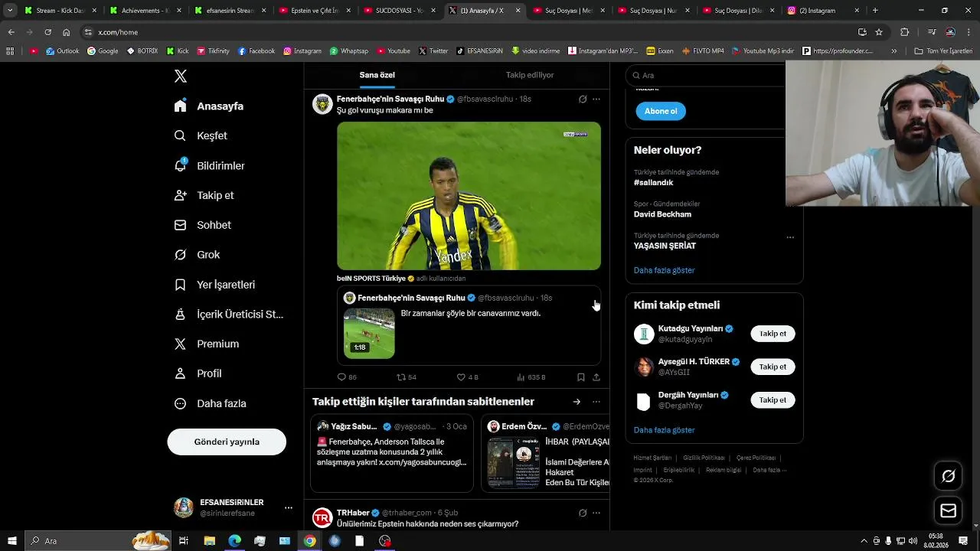This screenshot has height=551, width=980.
Task: Open tab search dropdown in Chrome
Action: (10, 11)
